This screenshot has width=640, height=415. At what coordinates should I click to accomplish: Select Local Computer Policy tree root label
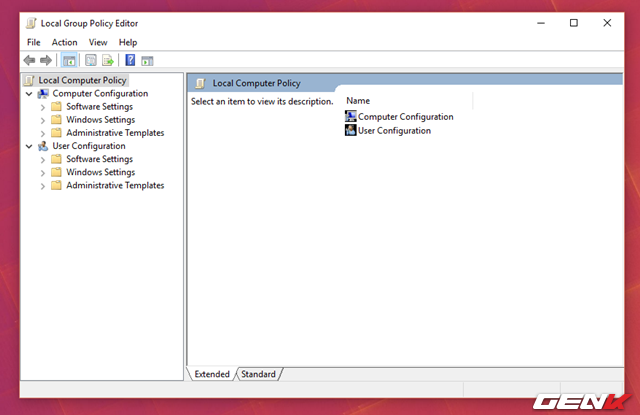(x=82, y=80)
